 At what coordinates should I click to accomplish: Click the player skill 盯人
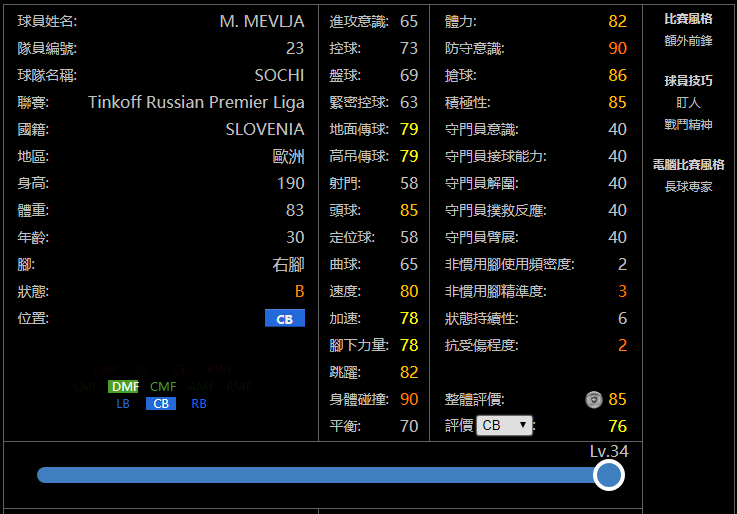[688, 103]
